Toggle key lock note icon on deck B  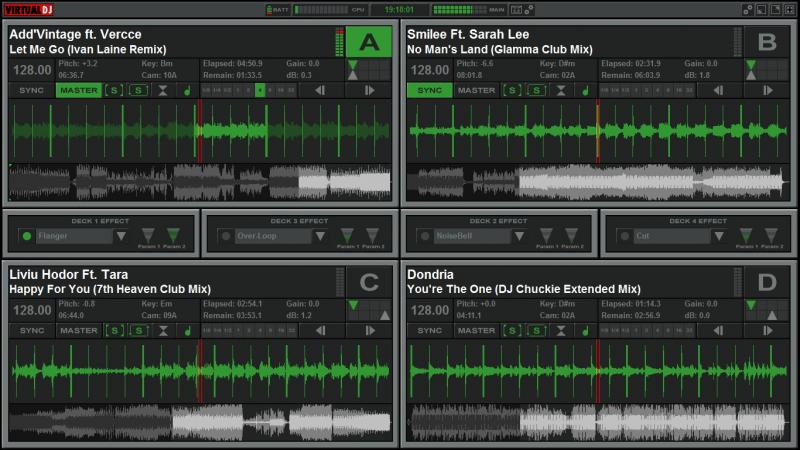tap(585, 91)
